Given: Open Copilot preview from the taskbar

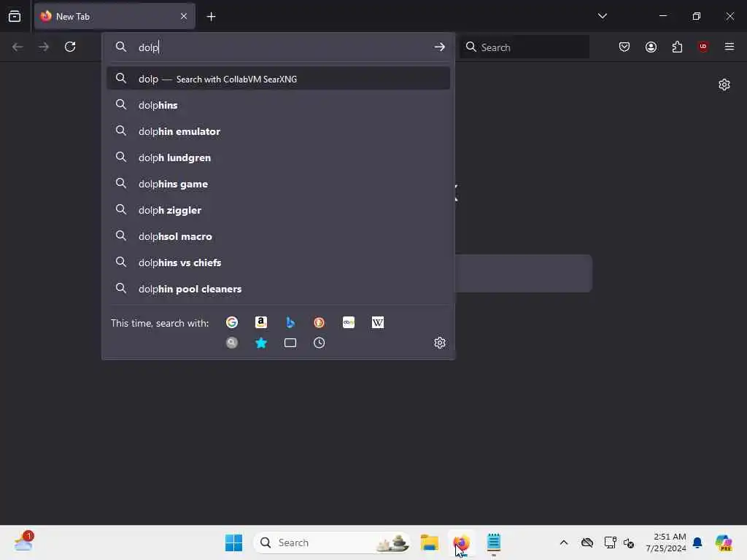Looking at the screenshot, I should [723, 542].
